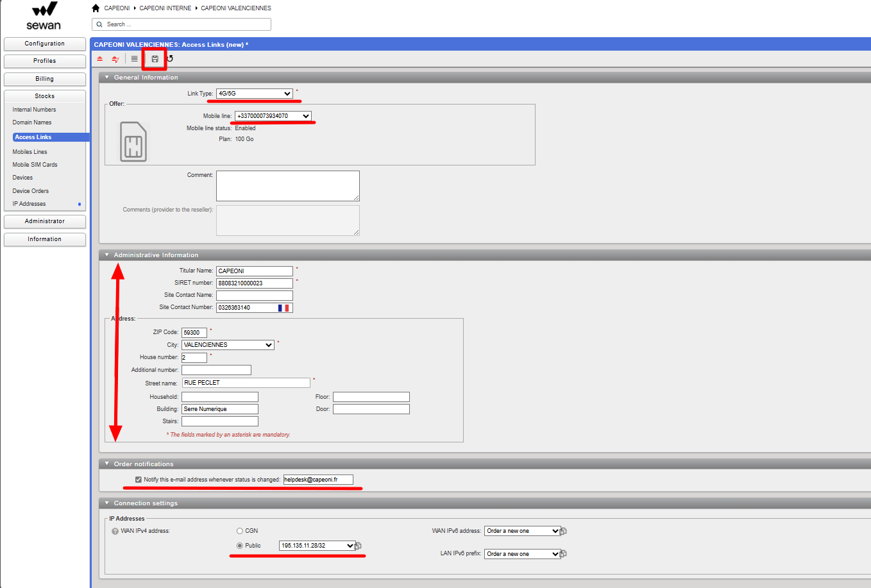The width and height of the screenshot is (871, 588).
Task: Click the Street name field
Action: click(x=246, y=383)
